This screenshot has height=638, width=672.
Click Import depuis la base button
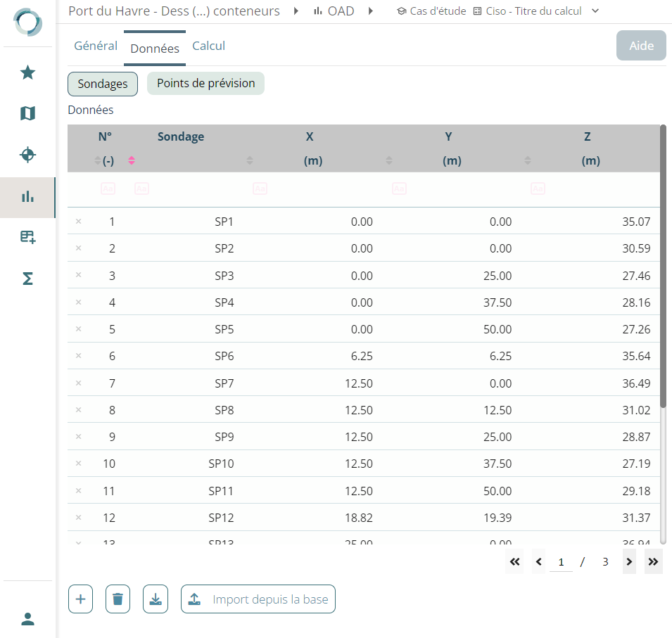point(258,599)
